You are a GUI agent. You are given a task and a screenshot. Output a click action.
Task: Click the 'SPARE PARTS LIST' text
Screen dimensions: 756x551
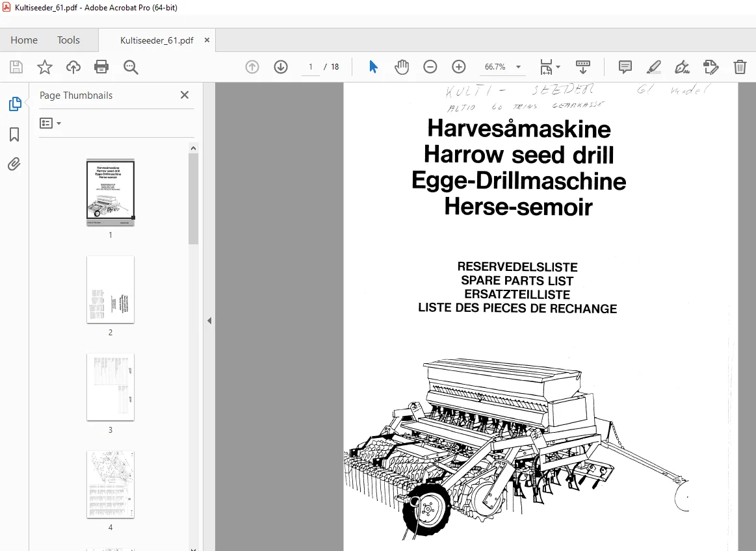(x=517, y=281)
